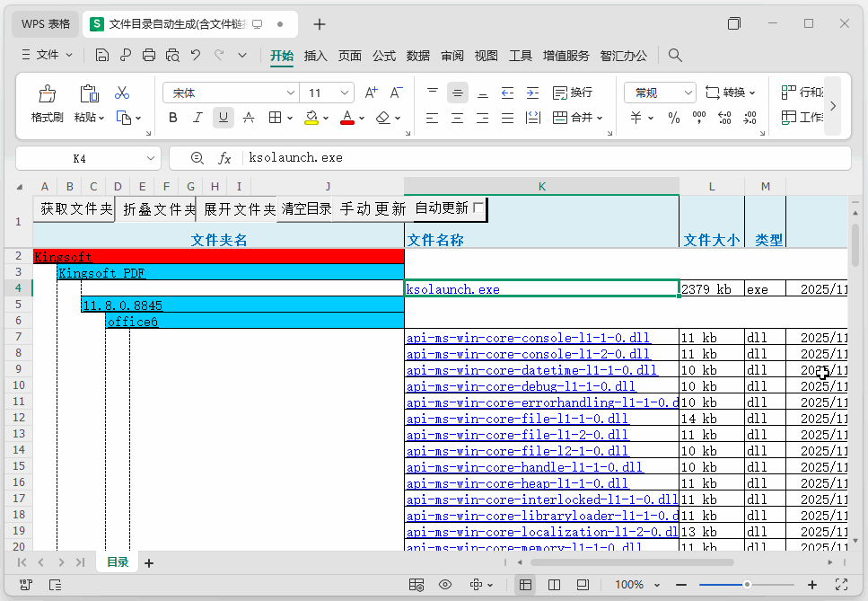
Task: Click the fx insert function icon
Action: [x=224, y=158]
